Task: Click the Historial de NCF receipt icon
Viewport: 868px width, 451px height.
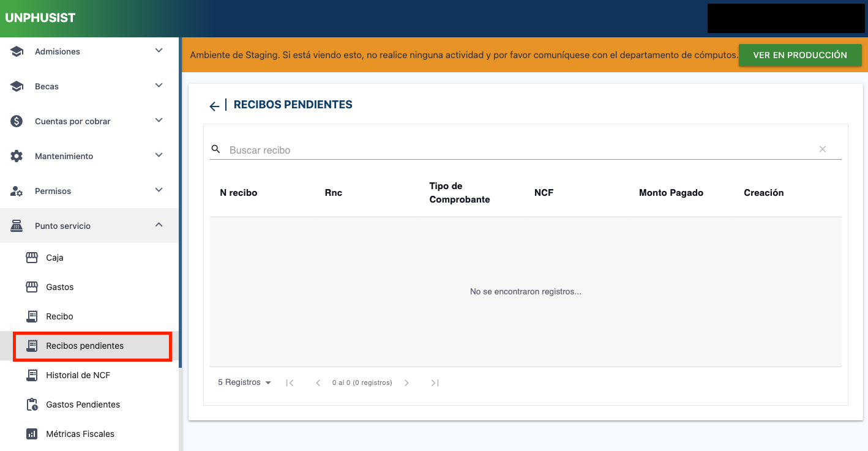Action: click(x=32, y=375)
